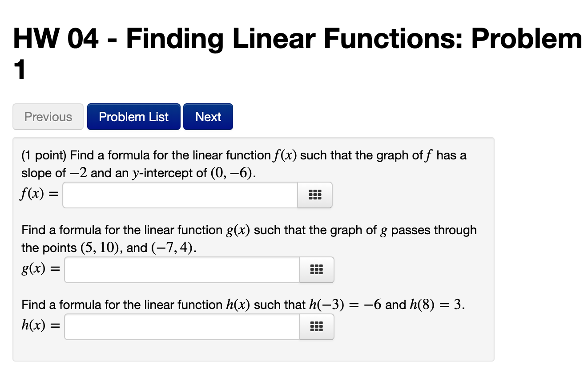Click the 'g(x) =' label
The height and width of the screenshot is (374, 588).
(x=40, y=270)
